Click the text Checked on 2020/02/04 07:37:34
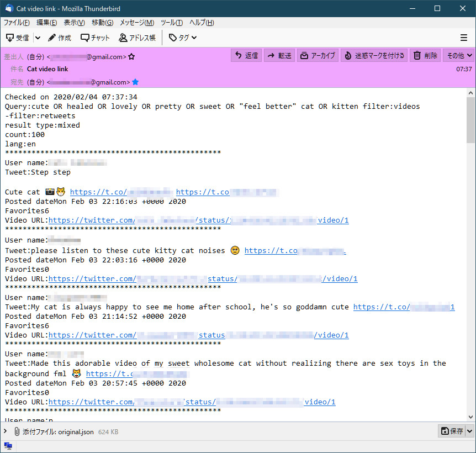476x453 pixels. pyautogui.click(x=71, y=97)
